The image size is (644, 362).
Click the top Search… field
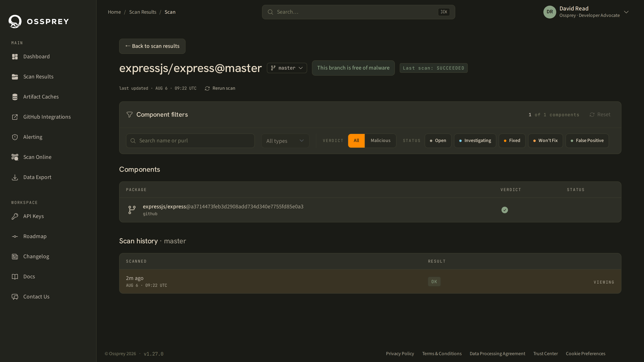pyautogui.click(x=358, y=12)
